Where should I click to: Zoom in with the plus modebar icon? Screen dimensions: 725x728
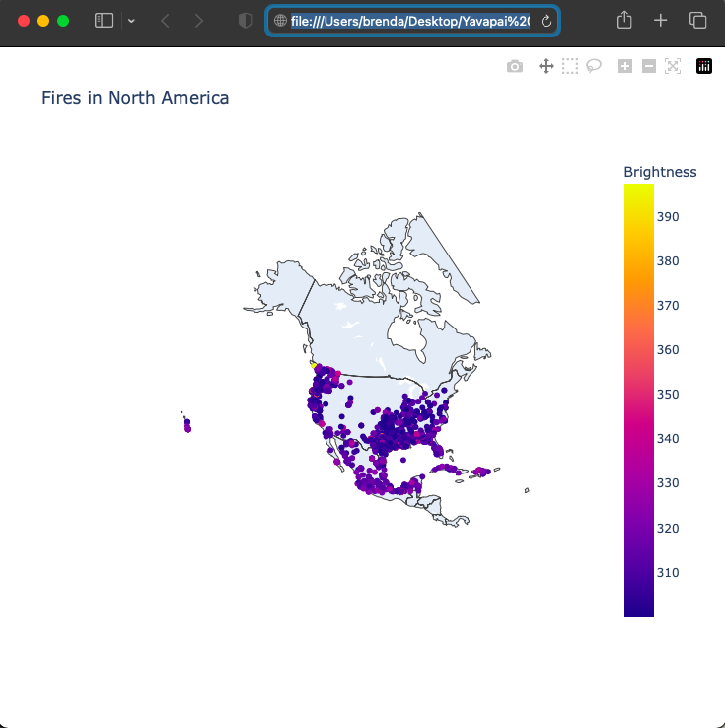[625, 66]
